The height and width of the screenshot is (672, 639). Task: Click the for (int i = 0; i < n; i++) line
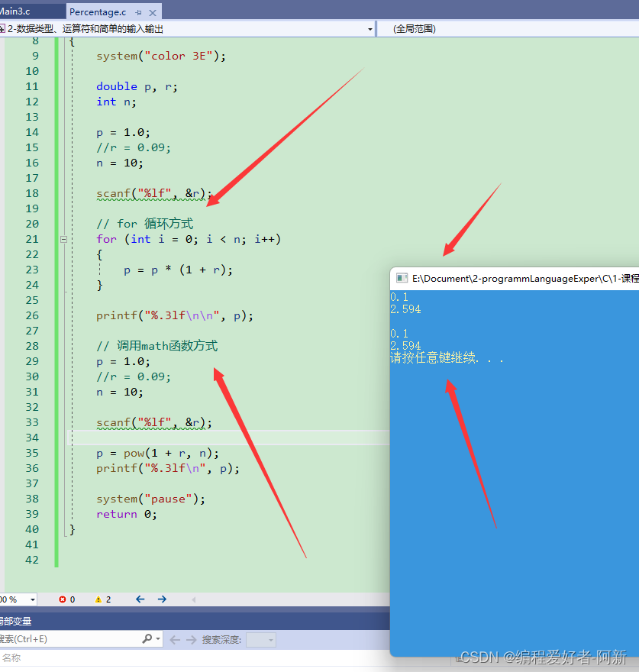tap(188, 239)
